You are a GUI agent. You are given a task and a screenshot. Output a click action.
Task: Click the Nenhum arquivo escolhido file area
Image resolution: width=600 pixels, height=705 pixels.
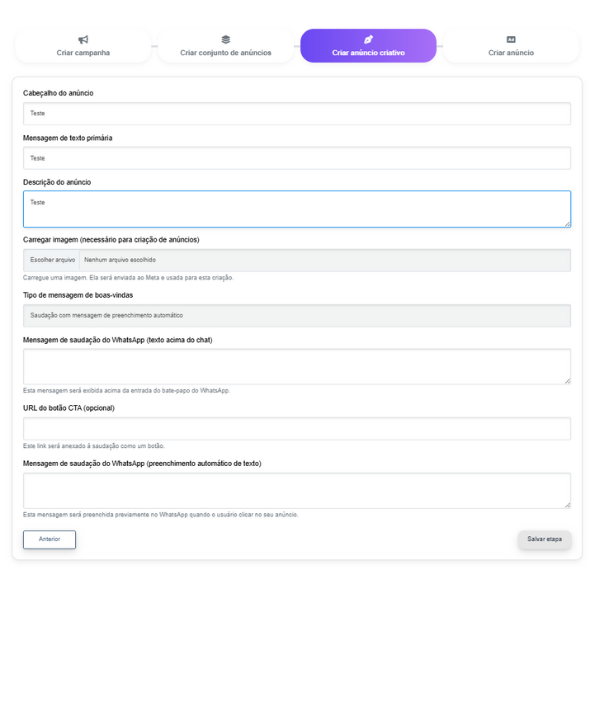pos(325,260)
